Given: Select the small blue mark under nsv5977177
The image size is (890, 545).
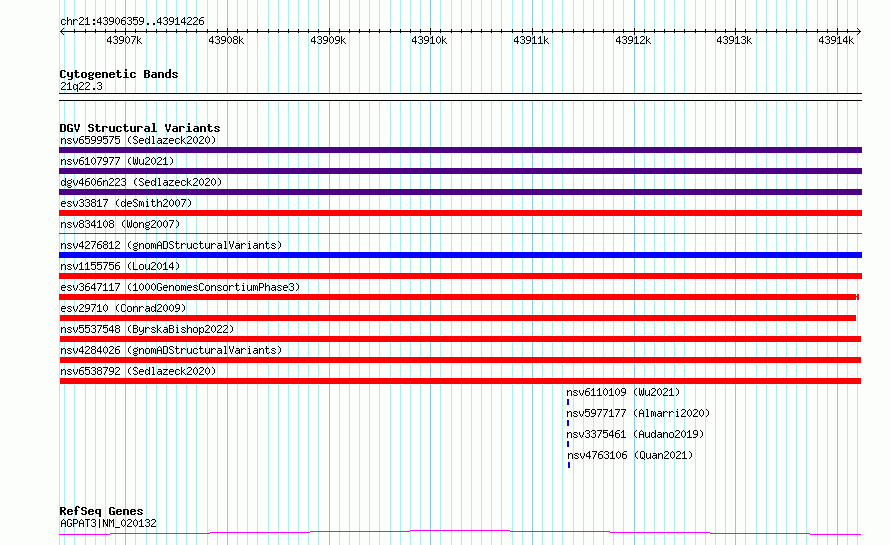Looking at the screenshot, I should [568, 423].
